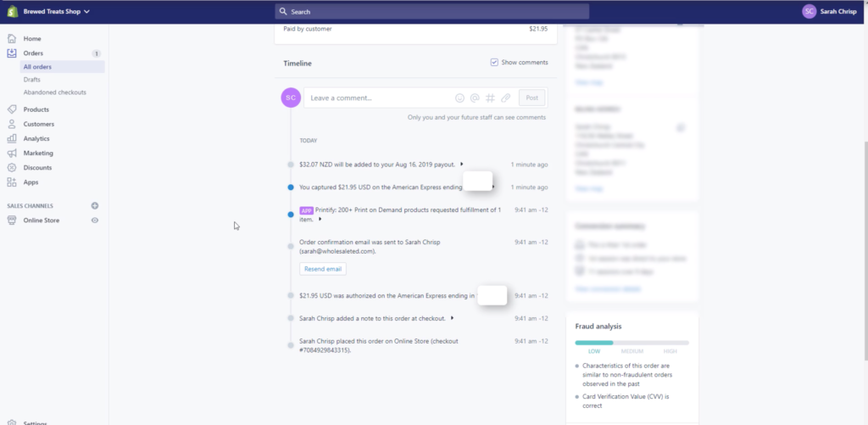
Task: Click timeline dot for captured payment
Action: tap(291, 187)
